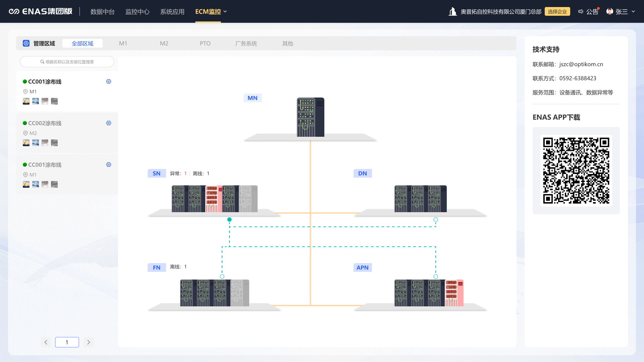Viewport: 644px width, 362px height.
Task: Click the hollow connection node below DN
Action: pyautogui.click(x=436, y=220)
